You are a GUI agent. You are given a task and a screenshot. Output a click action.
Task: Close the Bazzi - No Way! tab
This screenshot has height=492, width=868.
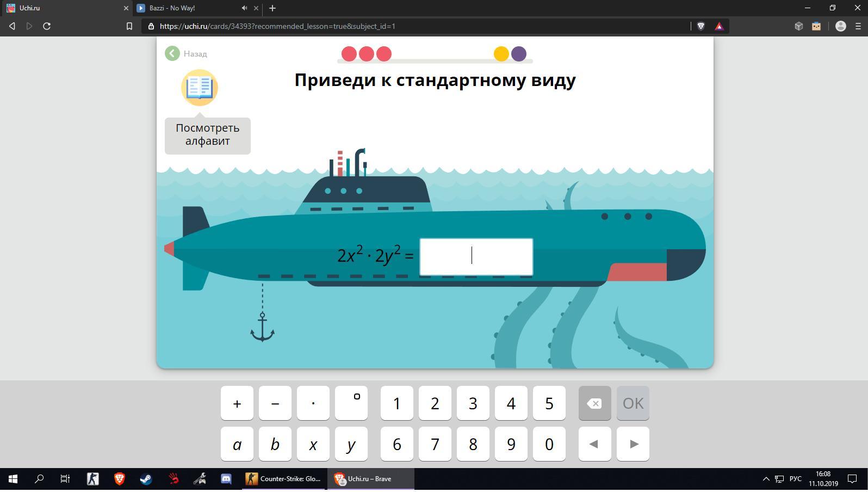pos(256,8)
